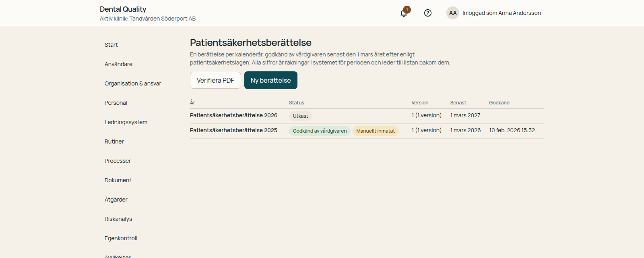Open the notifications bell icon
This screenshot has height=258, width=644.
tap(404, 13)
